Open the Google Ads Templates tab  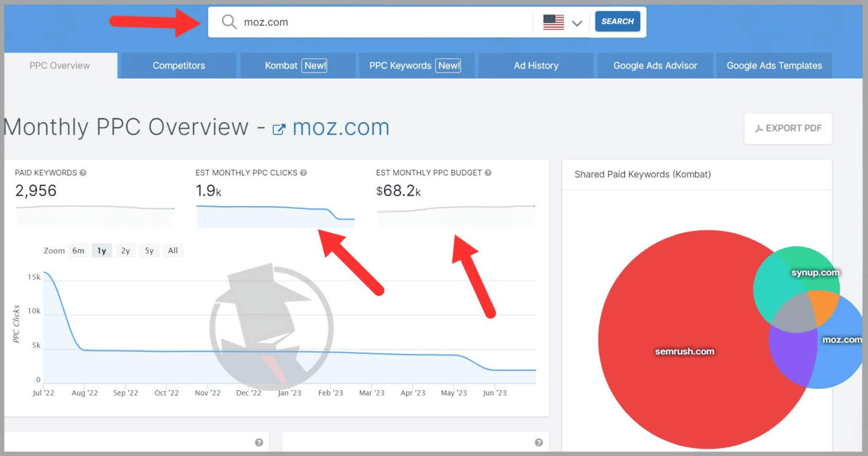(x=774, y=66)
